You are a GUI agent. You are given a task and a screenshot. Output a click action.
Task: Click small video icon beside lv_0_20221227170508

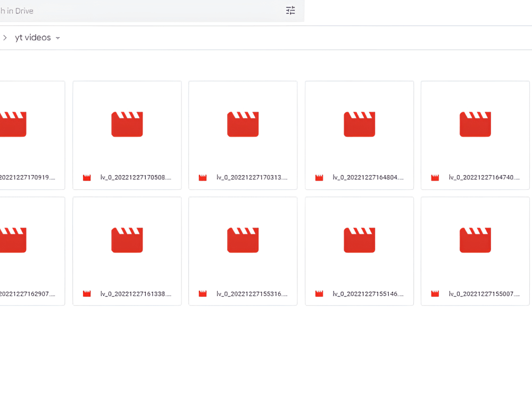tap(87, 178)
